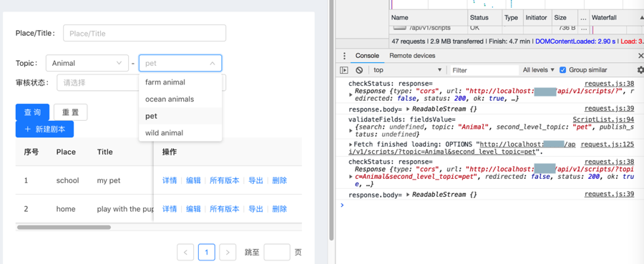Click the Place/Title input field
Viewport: 644px width, 264px height.
pyautogui.click(x=145, y=33)
